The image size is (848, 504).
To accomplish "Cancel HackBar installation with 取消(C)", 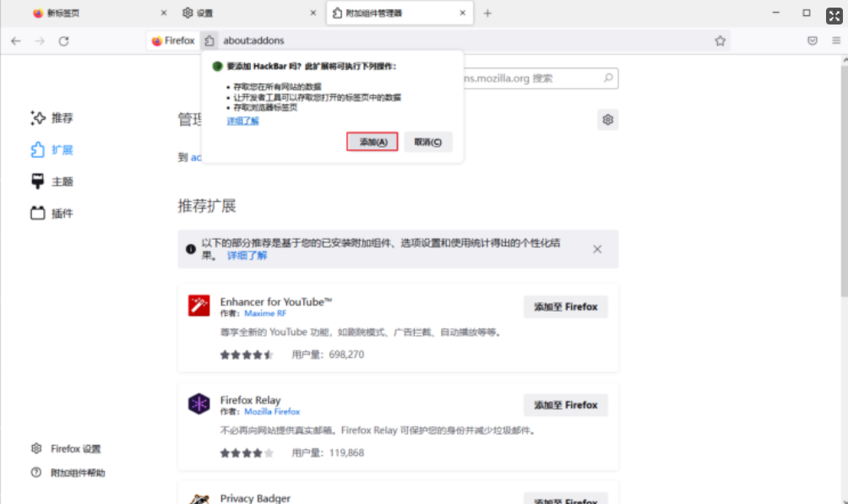I will [x=430, y=141].
